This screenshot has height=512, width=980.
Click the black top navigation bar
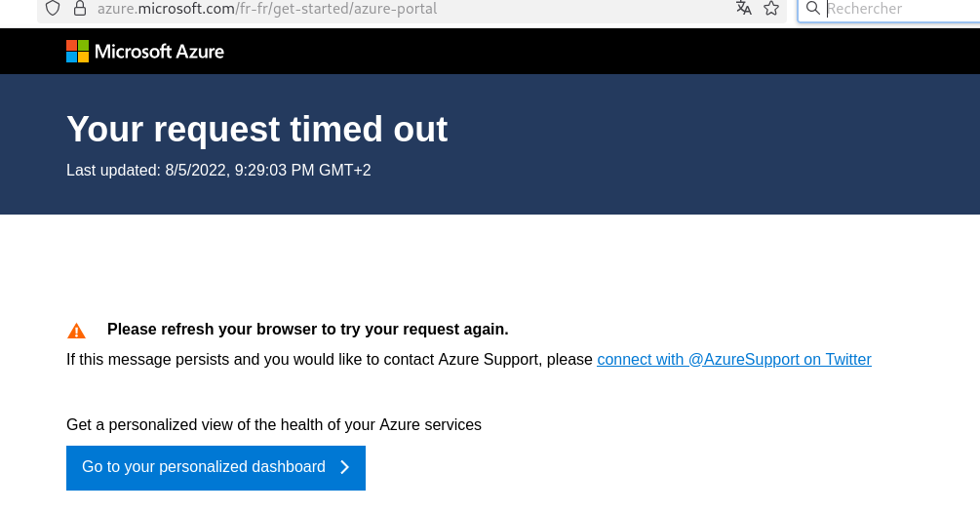click(x=585, y=51)
